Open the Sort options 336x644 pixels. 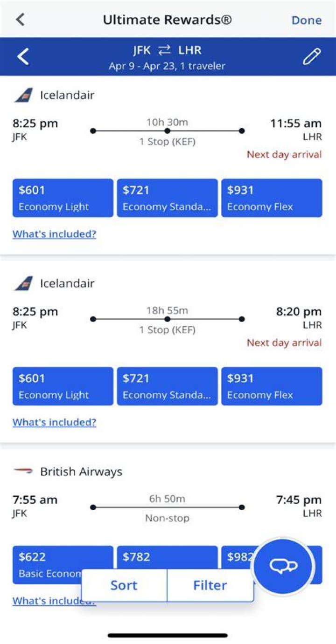pyautogui.click(x=124, y=585)
